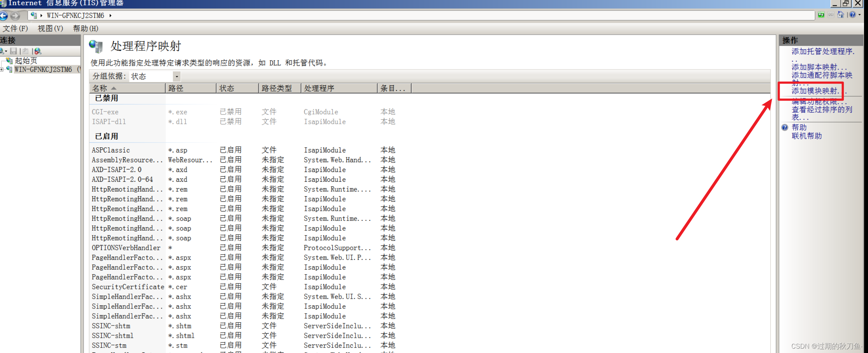Sort by the 名称 column header
868x353 pixels.
127,88
